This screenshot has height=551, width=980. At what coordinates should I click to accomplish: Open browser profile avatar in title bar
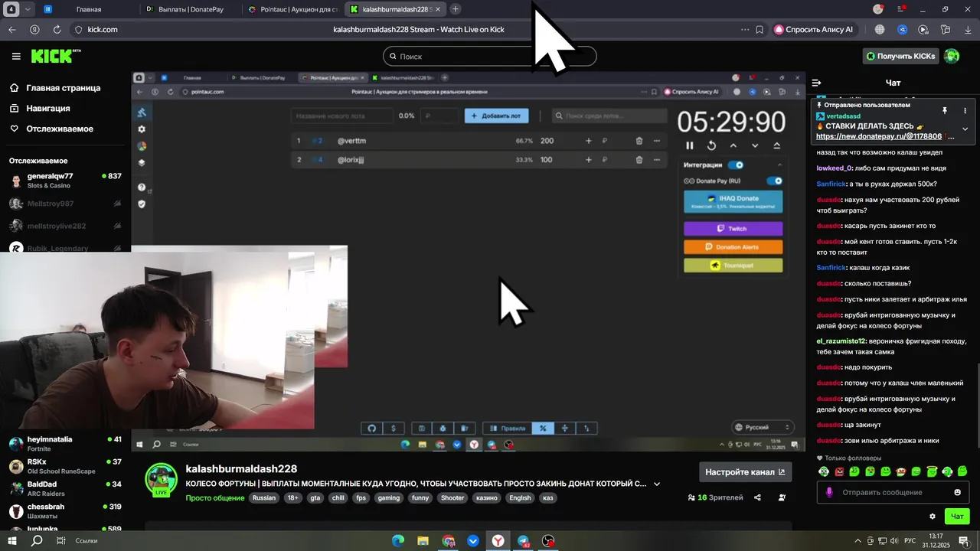click(878, 9)
